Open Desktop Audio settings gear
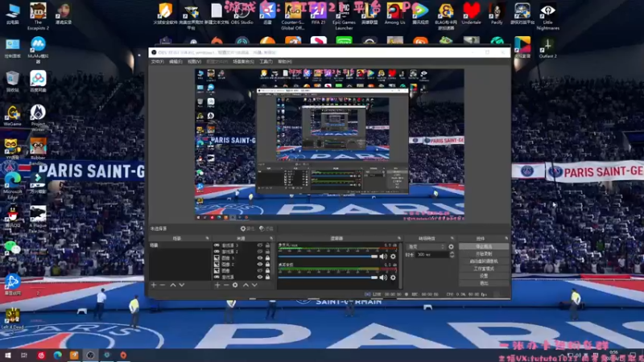 point(393,278)
